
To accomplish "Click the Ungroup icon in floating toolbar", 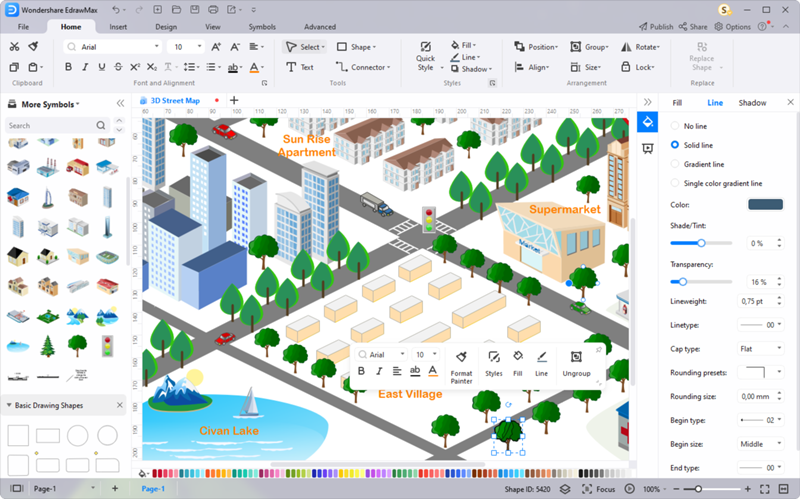I will [x=576, y=357].
